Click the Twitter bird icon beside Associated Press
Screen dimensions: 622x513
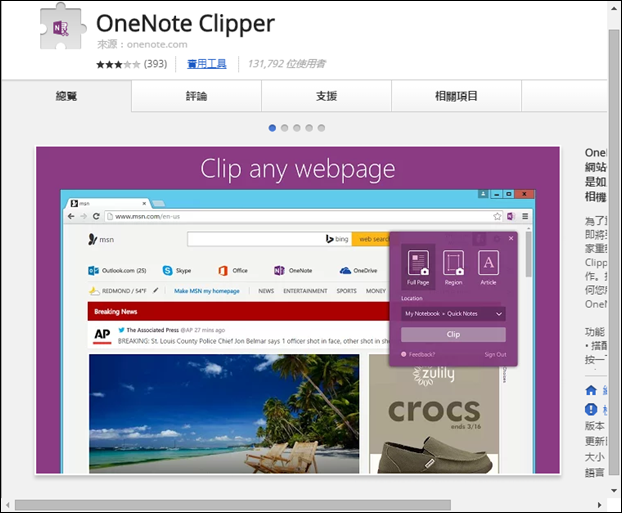(121, 329)
